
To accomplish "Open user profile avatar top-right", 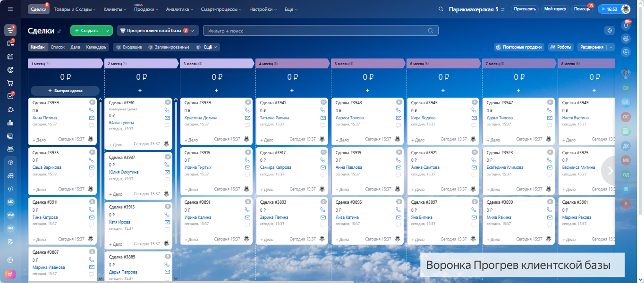I will coord(626,9).
